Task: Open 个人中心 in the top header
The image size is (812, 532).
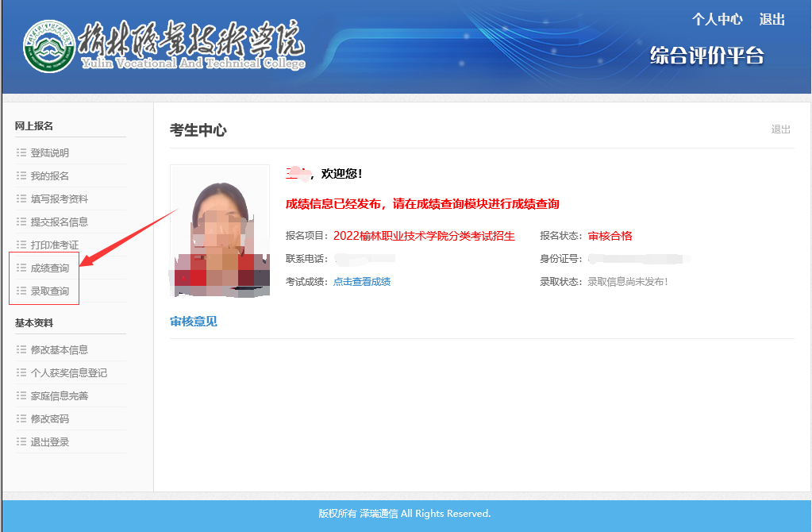Action: coord(717,19)
